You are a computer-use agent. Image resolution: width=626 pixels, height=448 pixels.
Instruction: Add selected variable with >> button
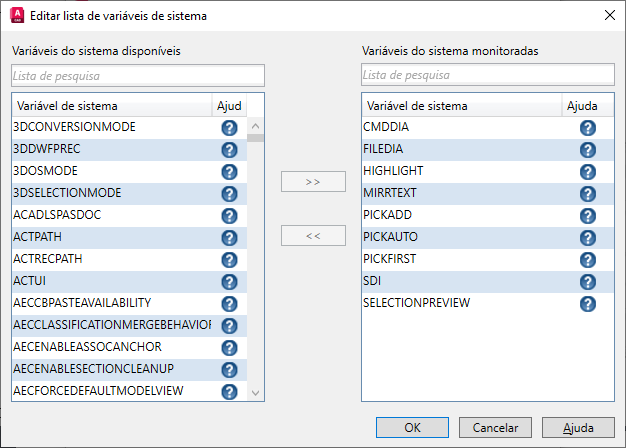313,182
